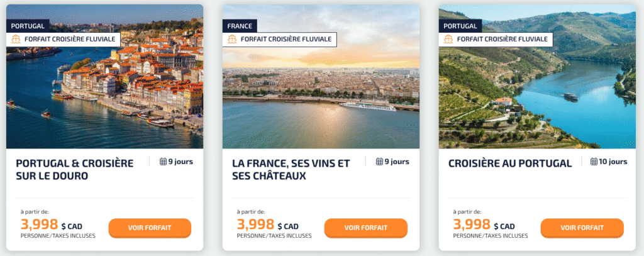This screenshot has height=256, width=644.
Task: Click calendar icon beside Douro card's 9 jours
Action: pos(163,162)
